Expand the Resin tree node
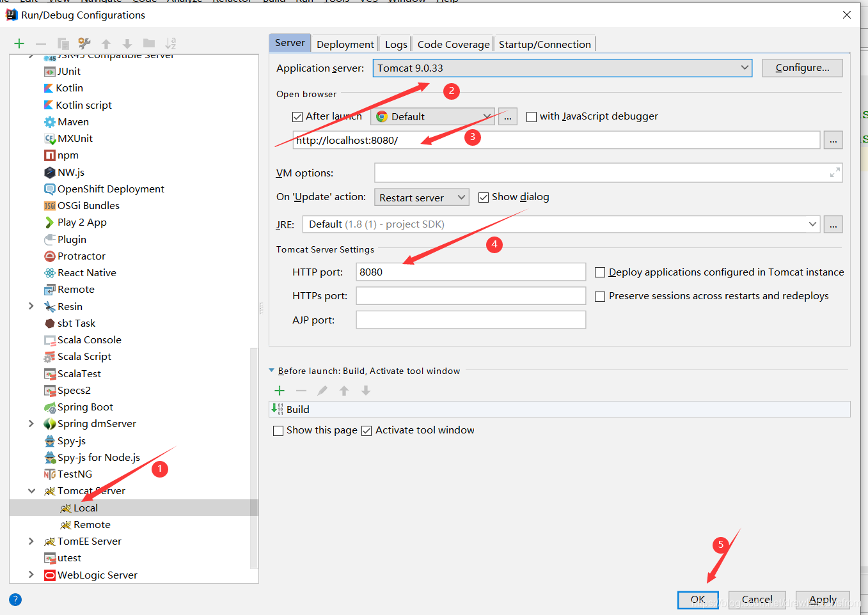 click(31, 306)
